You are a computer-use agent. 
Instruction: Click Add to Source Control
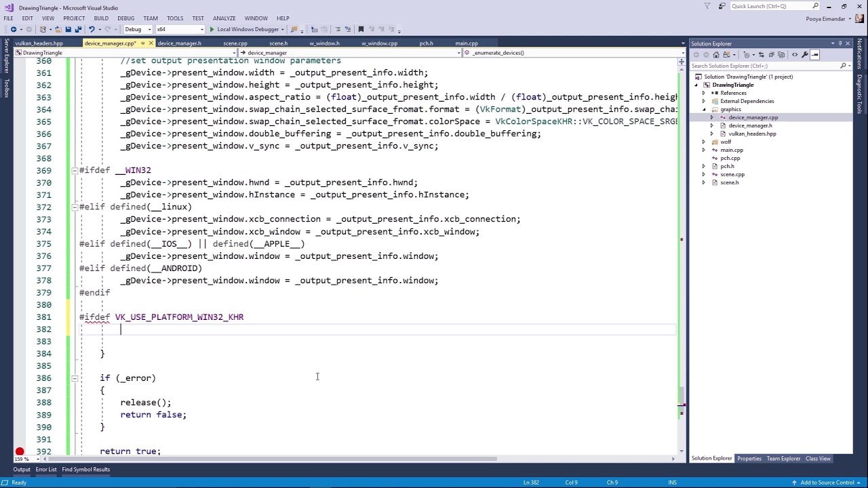click(827, 483)
